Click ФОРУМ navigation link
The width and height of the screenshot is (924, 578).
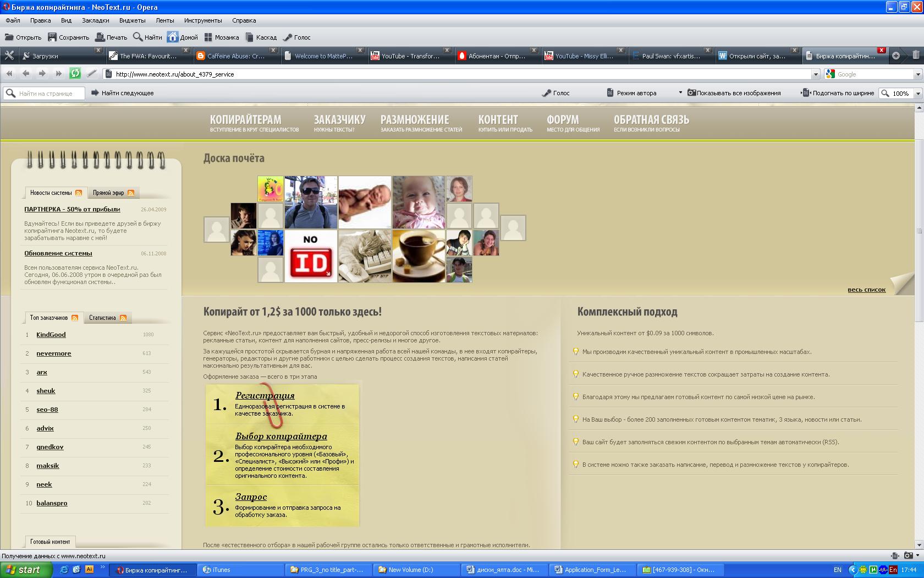pyautogui.click(x=573, y=123)
